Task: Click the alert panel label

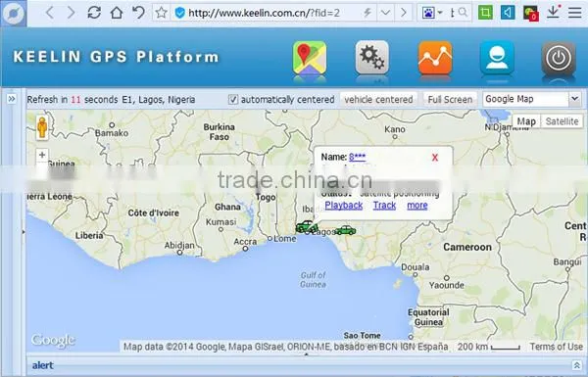Action: [43, 365]
